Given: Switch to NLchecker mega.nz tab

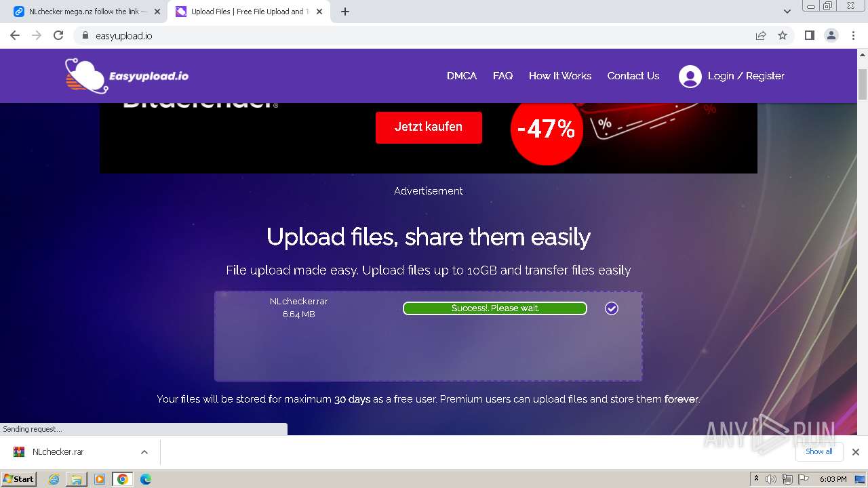Looking at the screenshot, I should (x=87, y=12).
